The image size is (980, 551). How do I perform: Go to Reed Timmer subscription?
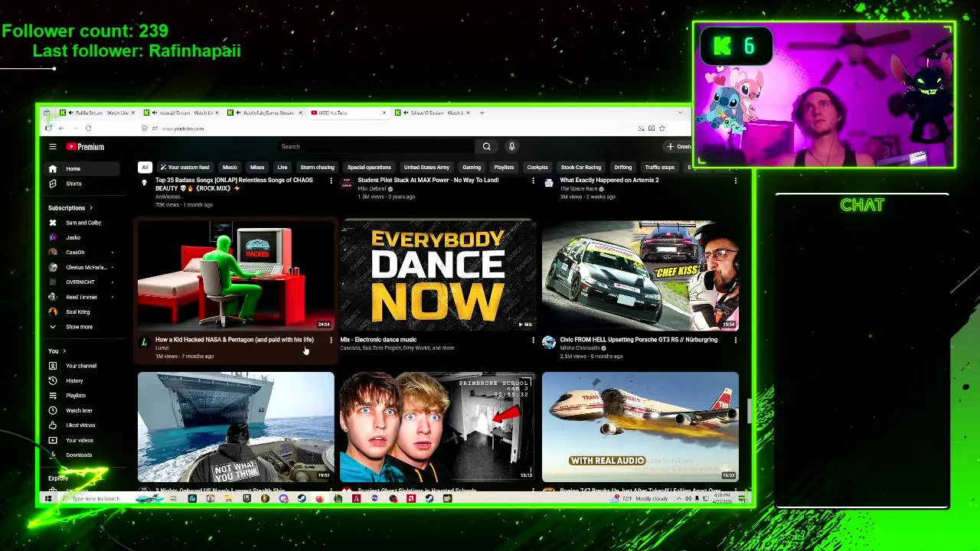(83, 297)
